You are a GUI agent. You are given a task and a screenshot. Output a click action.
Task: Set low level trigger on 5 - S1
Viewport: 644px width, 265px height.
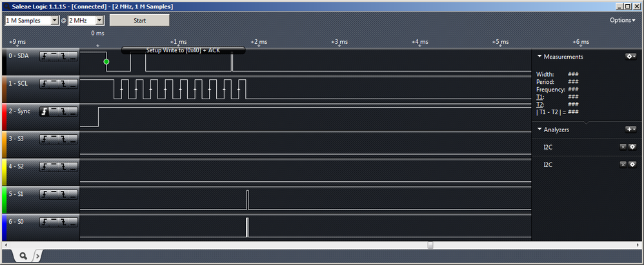[73, 195]
